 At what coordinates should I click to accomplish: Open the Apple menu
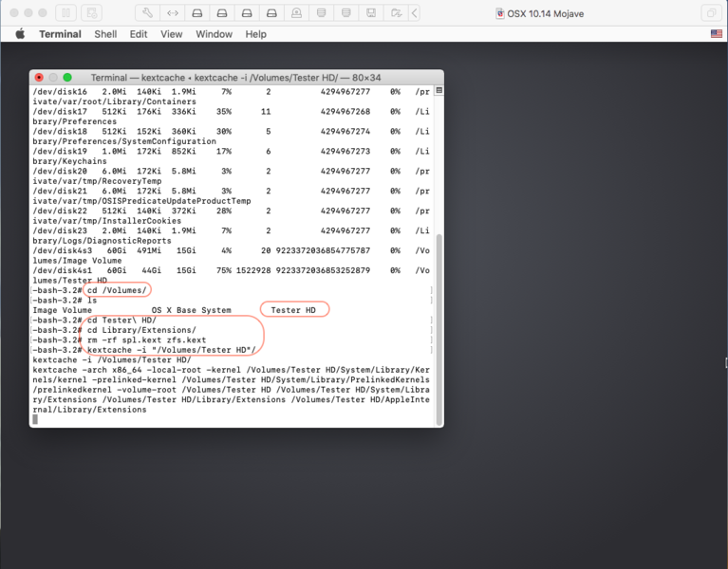click(x=20, y=34)
